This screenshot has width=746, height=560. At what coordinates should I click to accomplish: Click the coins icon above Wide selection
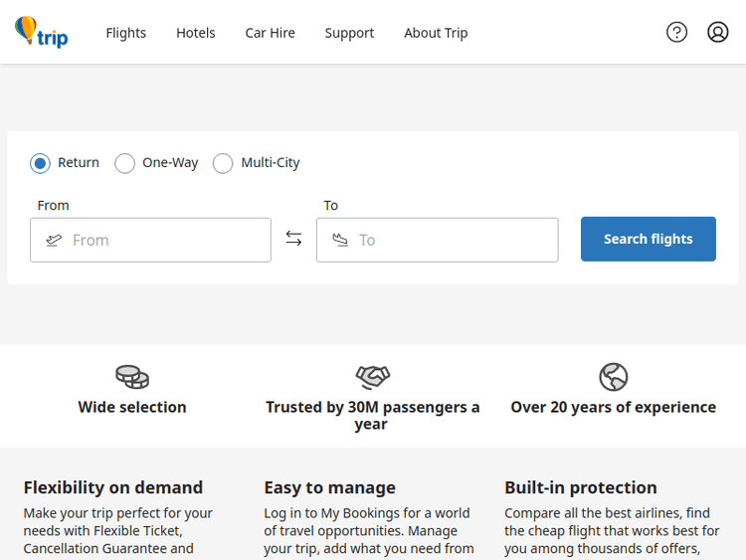click(132, 377)
